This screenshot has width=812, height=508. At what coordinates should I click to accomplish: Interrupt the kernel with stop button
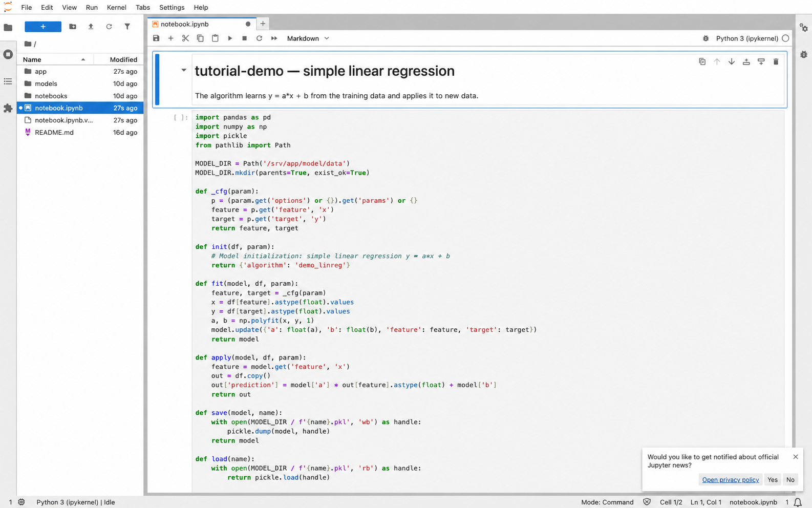pyautogui.click(x=245, y=38)
